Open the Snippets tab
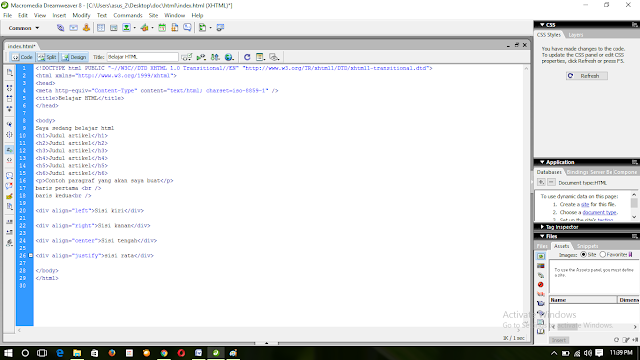 point(587,246)
